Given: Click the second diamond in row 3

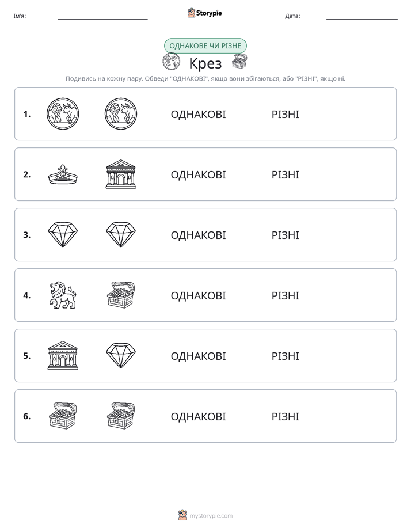Looking at the screenshot, I should (x=121, y=234).
